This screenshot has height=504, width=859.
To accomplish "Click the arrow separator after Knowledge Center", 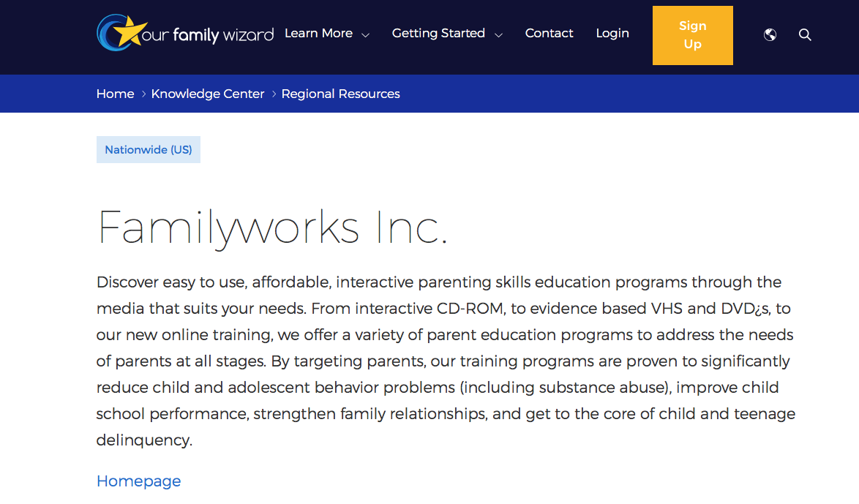I will 274,94.
